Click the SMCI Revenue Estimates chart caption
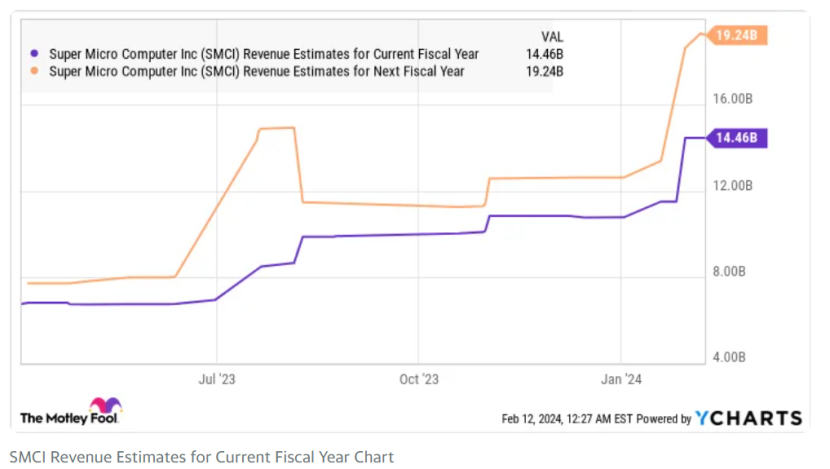830x469 pixels. click(202, 457)
